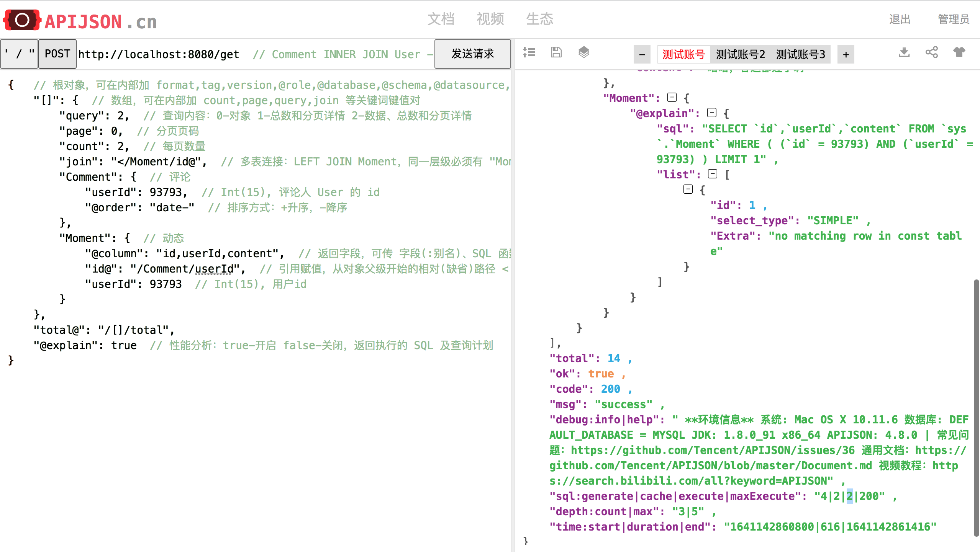Viewport: 980px width, 552px height.
Task: Collapse the "list" array node
Action: coord(712,174)
